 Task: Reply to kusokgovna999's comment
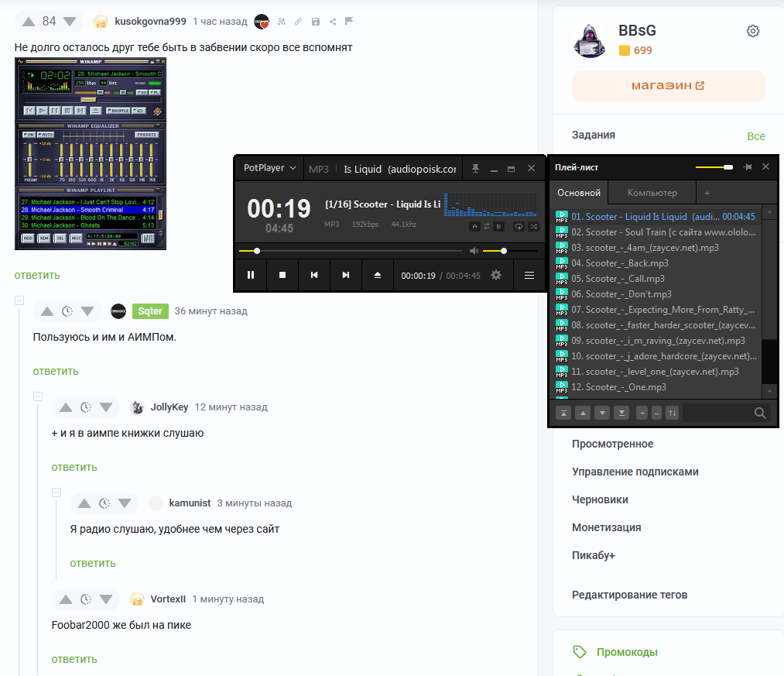(37, 275)
